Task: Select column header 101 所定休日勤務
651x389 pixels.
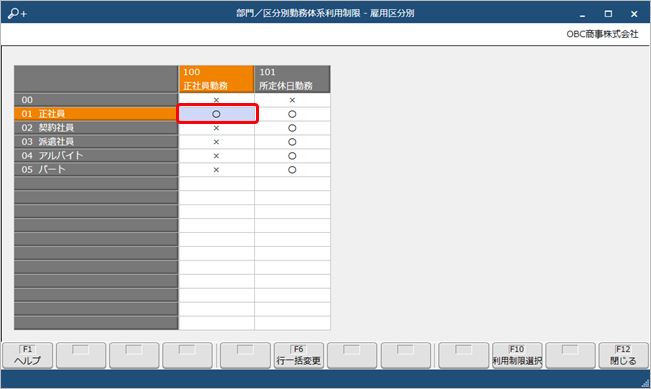Action: coord(292,79)
